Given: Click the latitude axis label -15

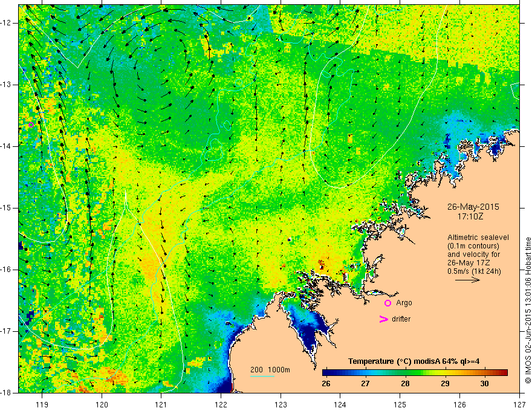Looking at the screenshot, I should (7, 208).
